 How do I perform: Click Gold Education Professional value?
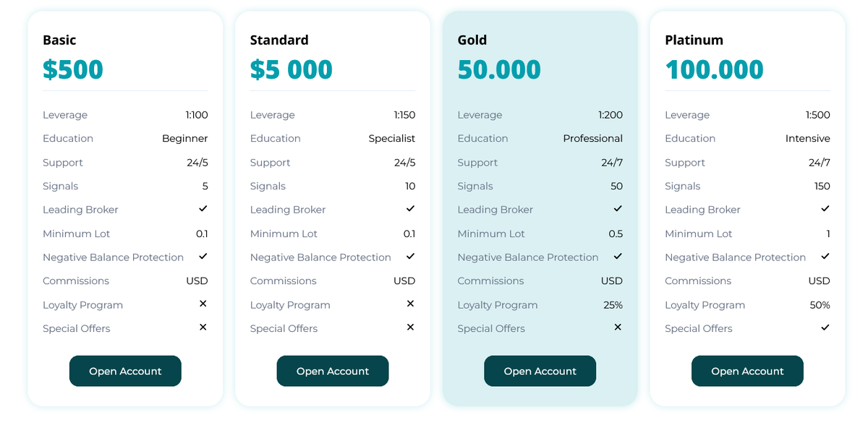[x=592, y=138]
